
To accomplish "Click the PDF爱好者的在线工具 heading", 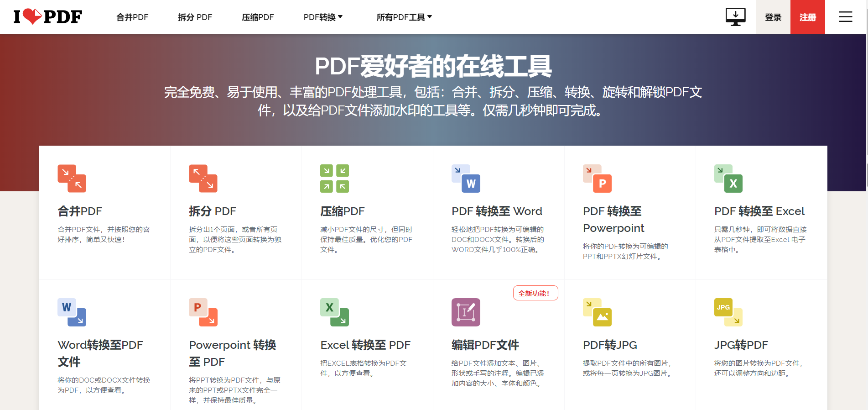I will (x=433, y=66).
